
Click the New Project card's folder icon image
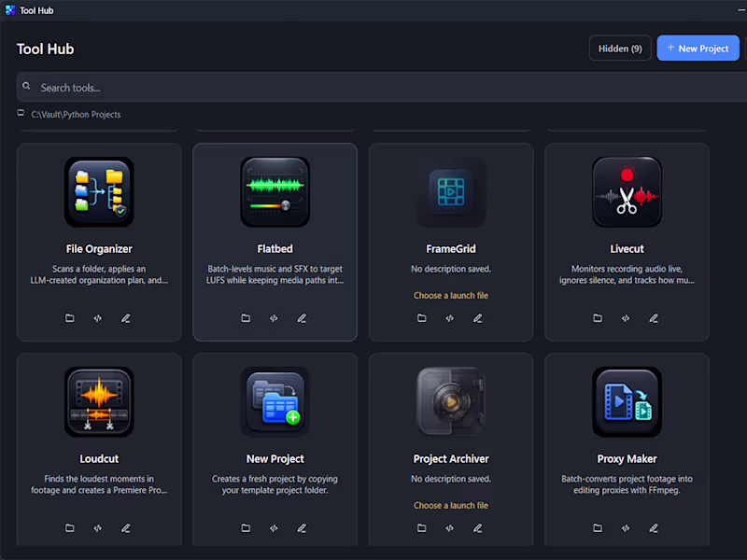tap(275, 402)
